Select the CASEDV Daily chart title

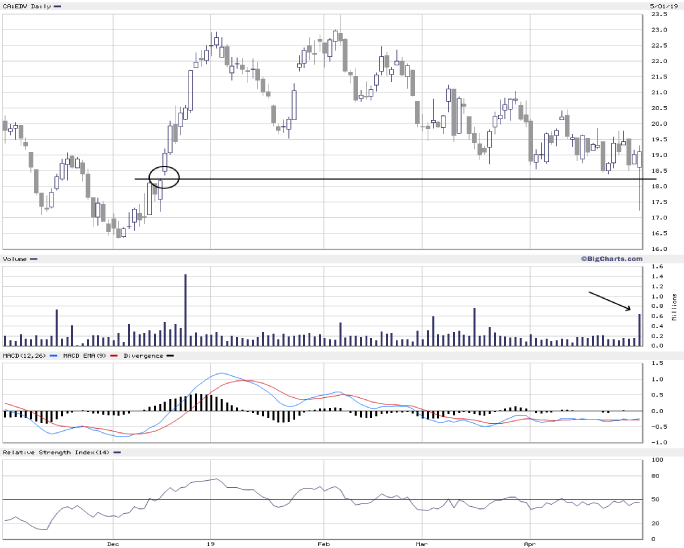click(25, 7)
